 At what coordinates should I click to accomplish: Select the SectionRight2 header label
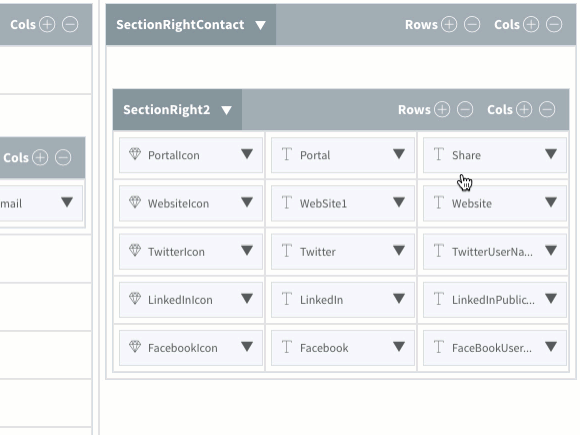(166, 110)
